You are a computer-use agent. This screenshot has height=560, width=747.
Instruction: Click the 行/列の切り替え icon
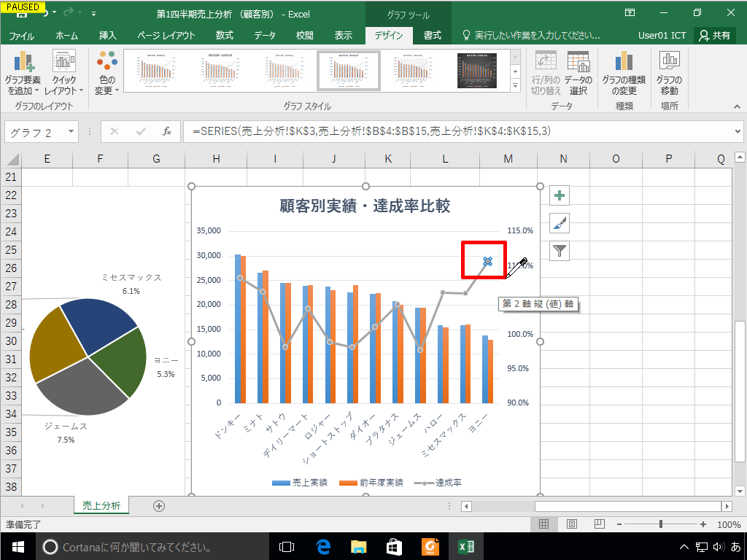[546, 69]
